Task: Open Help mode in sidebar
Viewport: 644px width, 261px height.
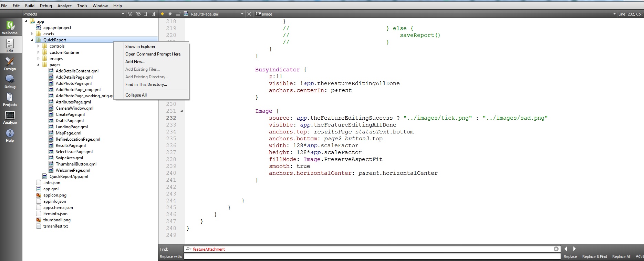Action: click(10, 135)
